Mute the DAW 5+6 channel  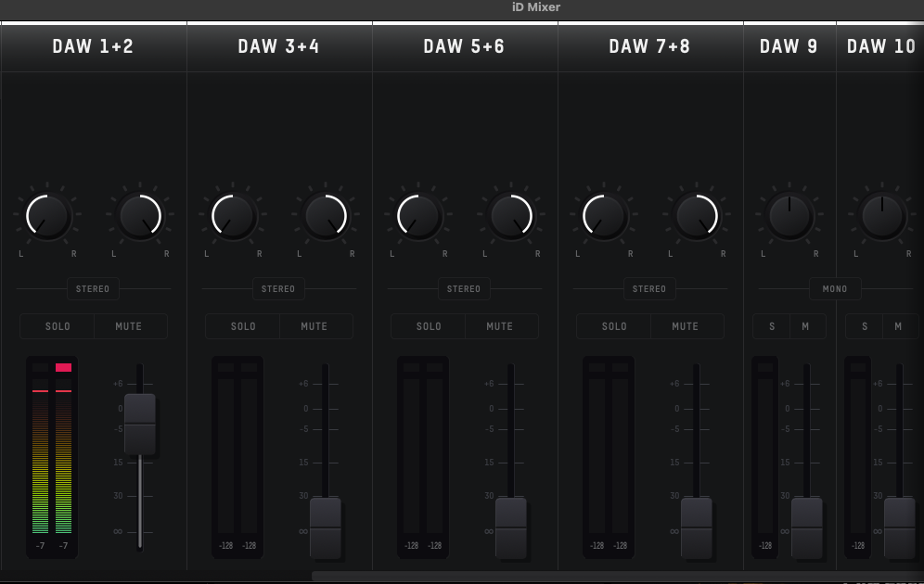502,326
